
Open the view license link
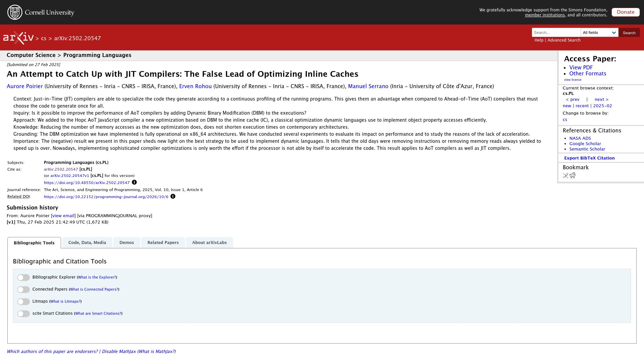pyautogui.click(x=573, y=80)
